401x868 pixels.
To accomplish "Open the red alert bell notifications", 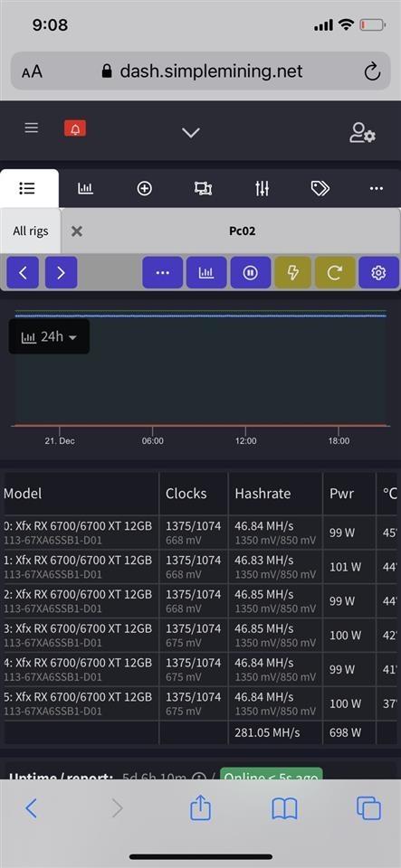I will (75, 129).
